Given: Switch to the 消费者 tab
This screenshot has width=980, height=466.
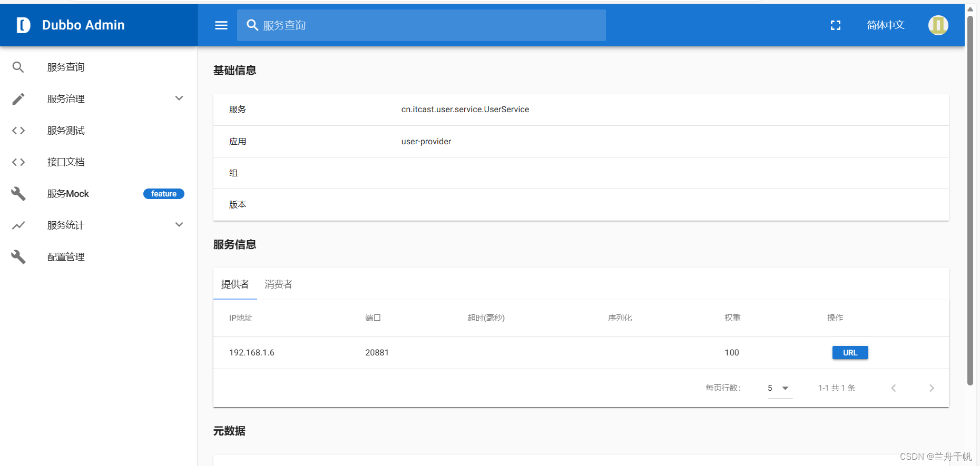Looking at the screenshot, I should 278,284.
